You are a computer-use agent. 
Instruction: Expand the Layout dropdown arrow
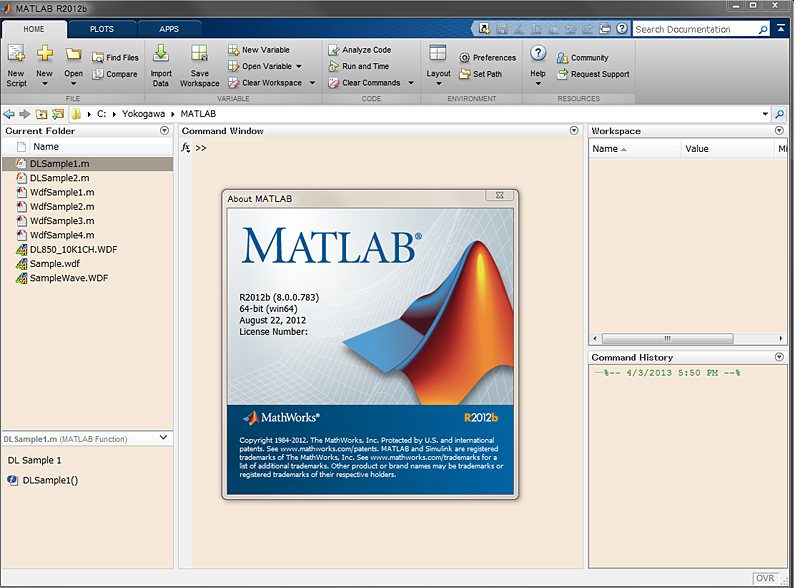(x=439, y=84)
